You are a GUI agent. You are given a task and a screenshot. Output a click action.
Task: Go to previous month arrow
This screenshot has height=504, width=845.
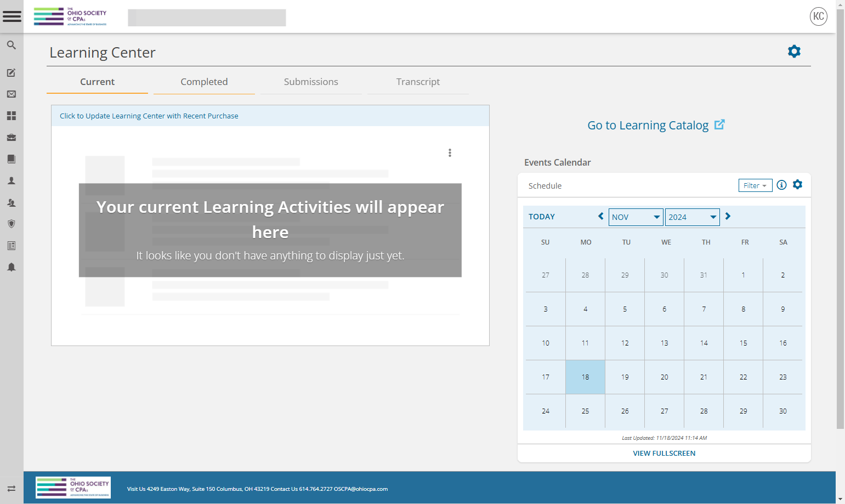601,217
